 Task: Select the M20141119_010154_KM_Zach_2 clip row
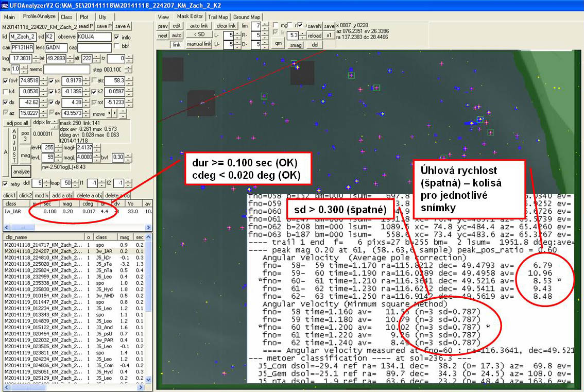[x=74, y=296]
